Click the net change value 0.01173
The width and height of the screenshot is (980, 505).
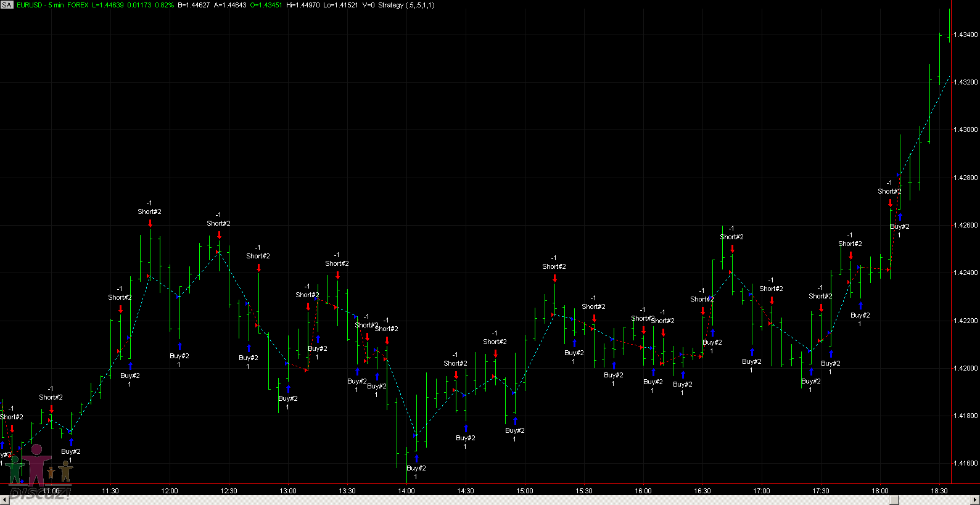coord(139,5)
